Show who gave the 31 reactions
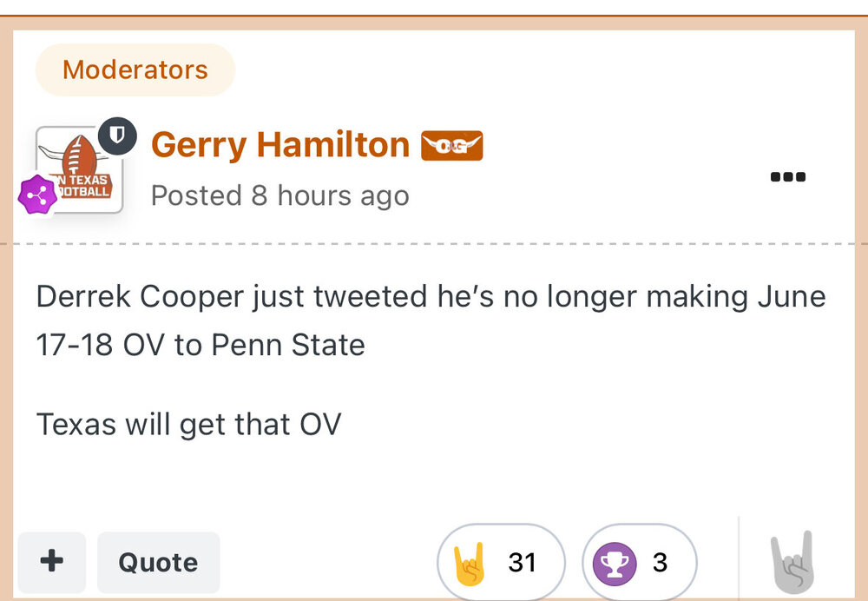Viewport: 868px width, 601px height. (x=522, y=562)
